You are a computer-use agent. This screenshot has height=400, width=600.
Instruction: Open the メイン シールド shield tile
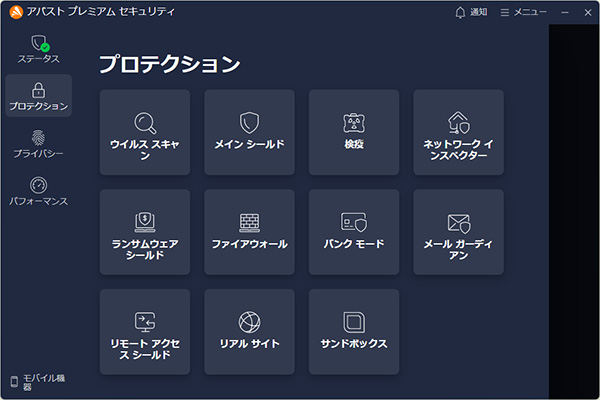pos(249,132)
